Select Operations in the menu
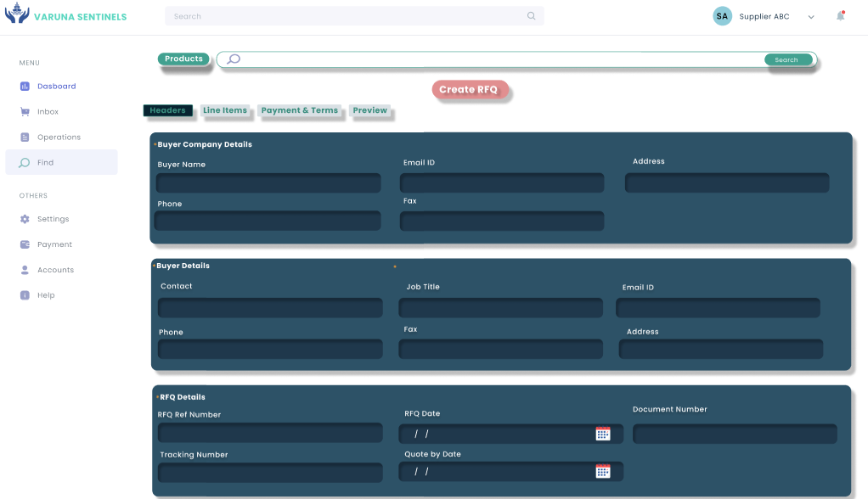This screenshot has width=868, height=499. 59,137
